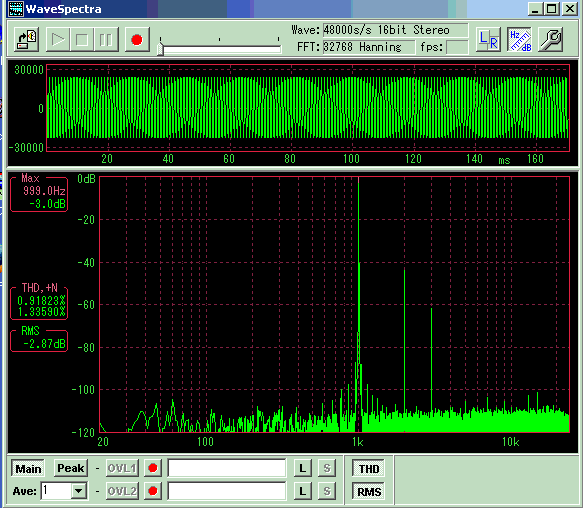Viewport: 583px width, 508px height.
Task: Record overlay 1 with red button next to OVL1
Action: pos(152,468)
